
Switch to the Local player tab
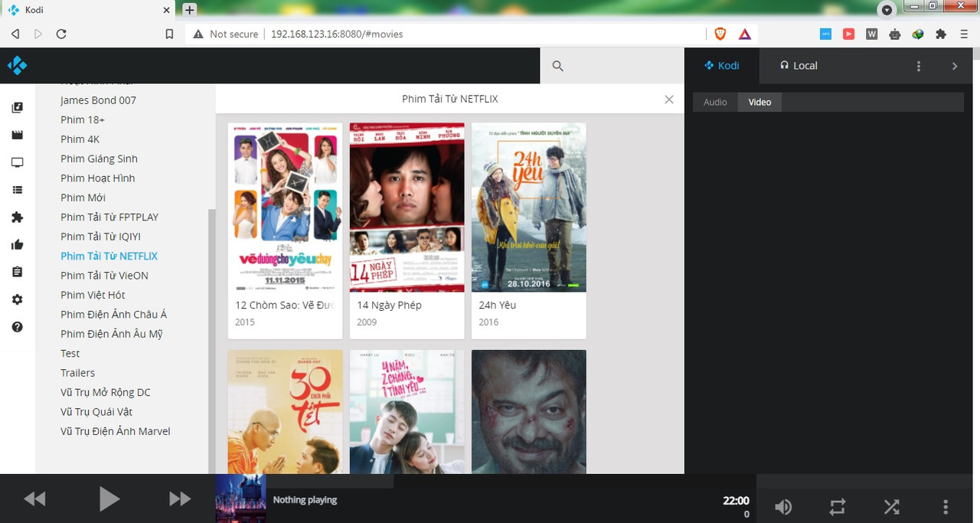click(799, 66)
